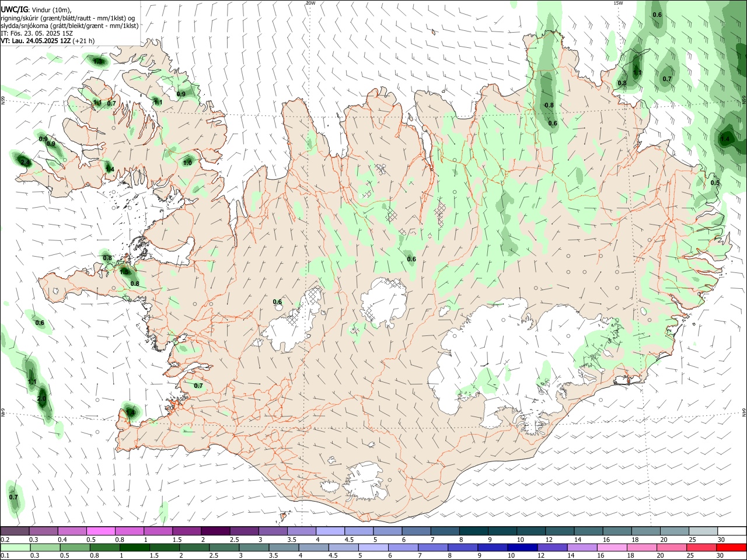Click lower-row green swatch between 0.5 and 0.8
The width and height of the screenshot is (747, 560).
(75, 547)
